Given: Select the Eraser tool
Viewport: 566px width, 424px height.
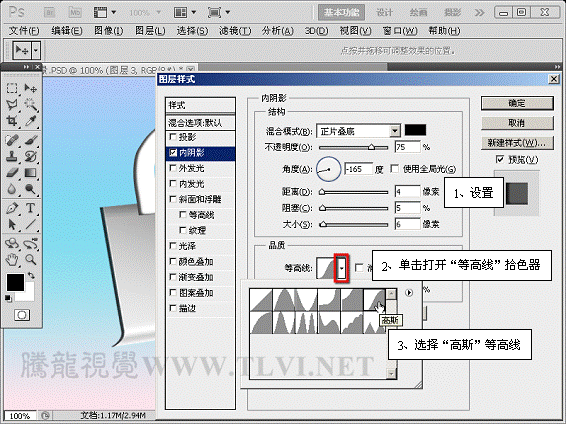Looking at the screenshot, I should 12,173.
